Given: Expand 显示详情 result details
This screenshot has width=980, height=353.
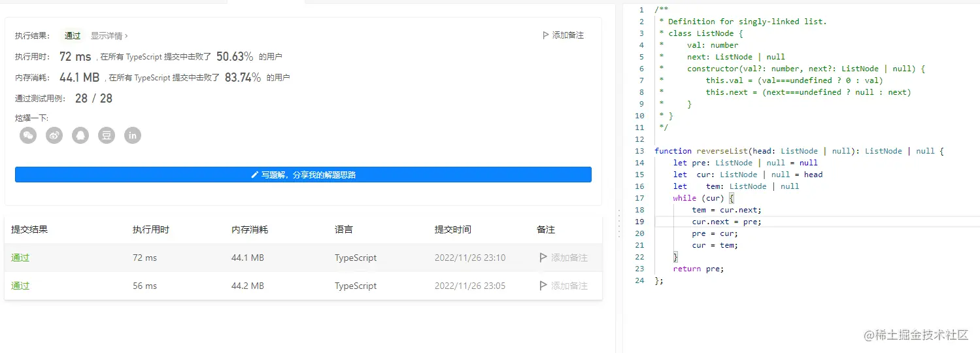Looking at the screenshot, I should pyautogui.click(x=109, y=36).
